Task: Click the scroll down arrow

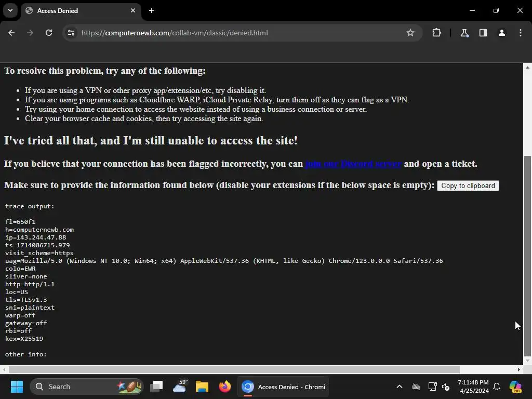Action: pyautogui.click(x=527, y=361)
